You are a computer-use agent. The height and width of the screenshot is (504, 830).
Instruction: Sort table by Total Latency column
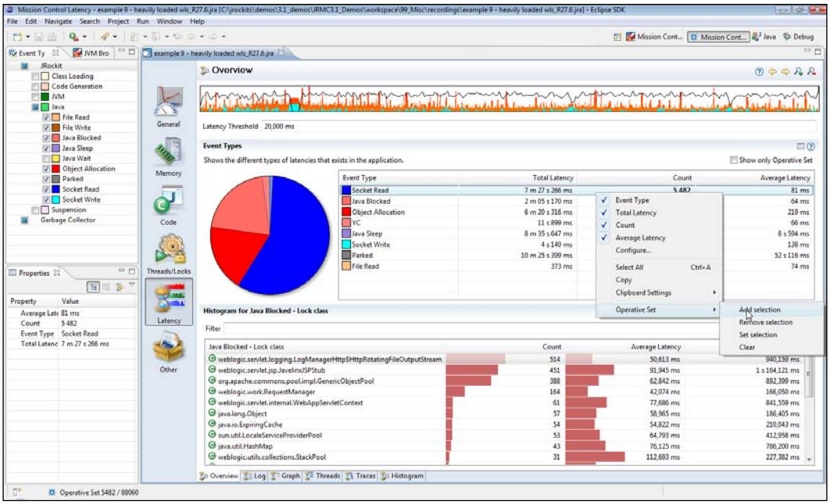coord(553,178)
